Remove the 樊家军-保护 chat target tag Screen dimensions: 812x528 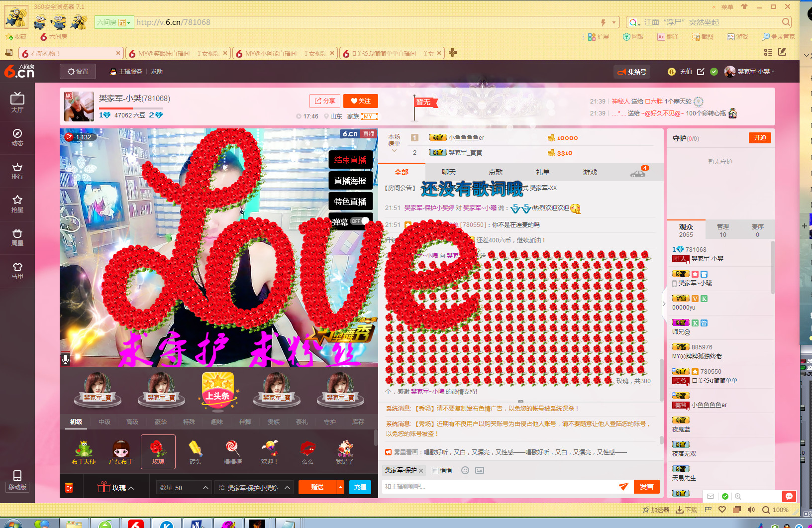click(421, 471)
